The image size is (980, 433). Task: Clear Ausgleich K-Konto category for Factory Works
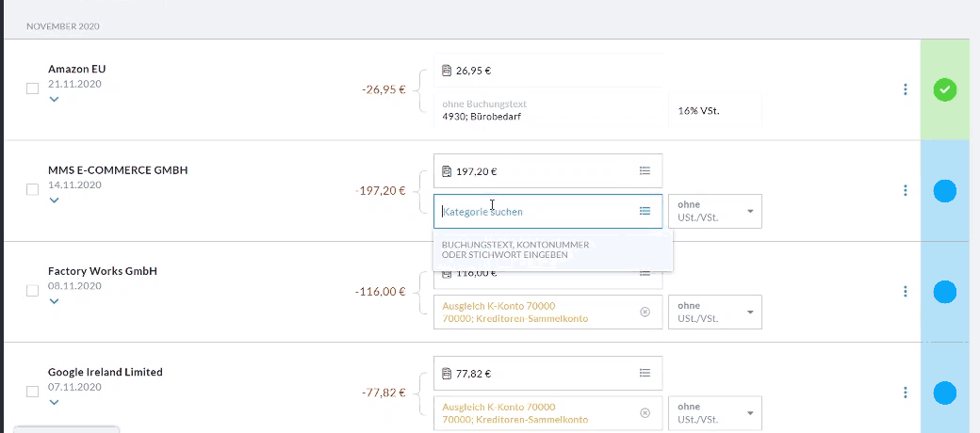[x=645, y=312]
